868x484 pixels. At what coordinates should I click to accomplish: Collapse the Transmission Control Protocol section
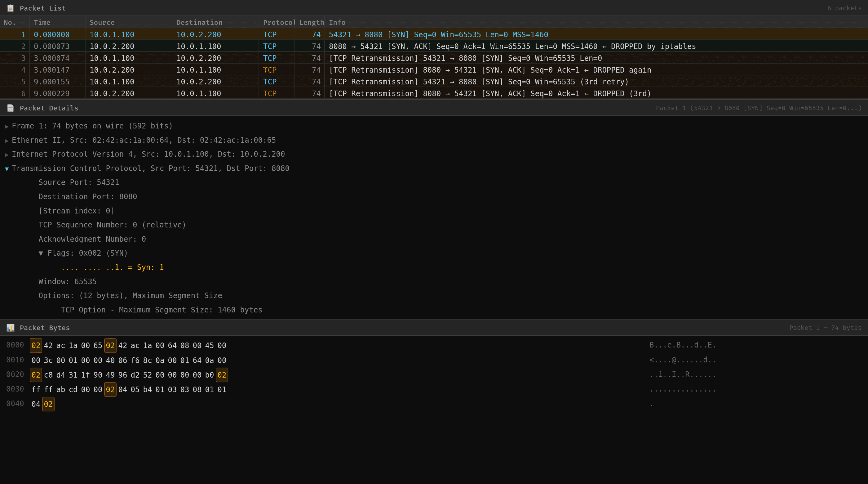coord(7,169)
